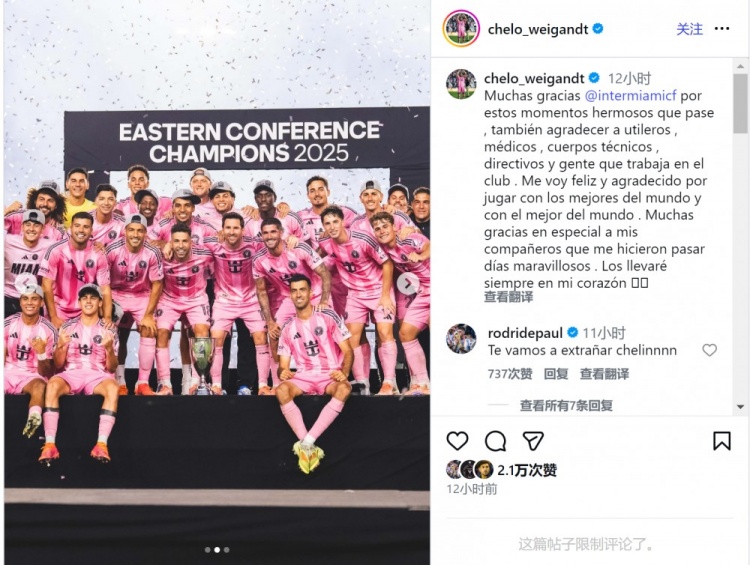Image resolution: width=750 pixels, height=565 pixels.
Task: View the 2.1万次赞 likes list
Action: 527,470
